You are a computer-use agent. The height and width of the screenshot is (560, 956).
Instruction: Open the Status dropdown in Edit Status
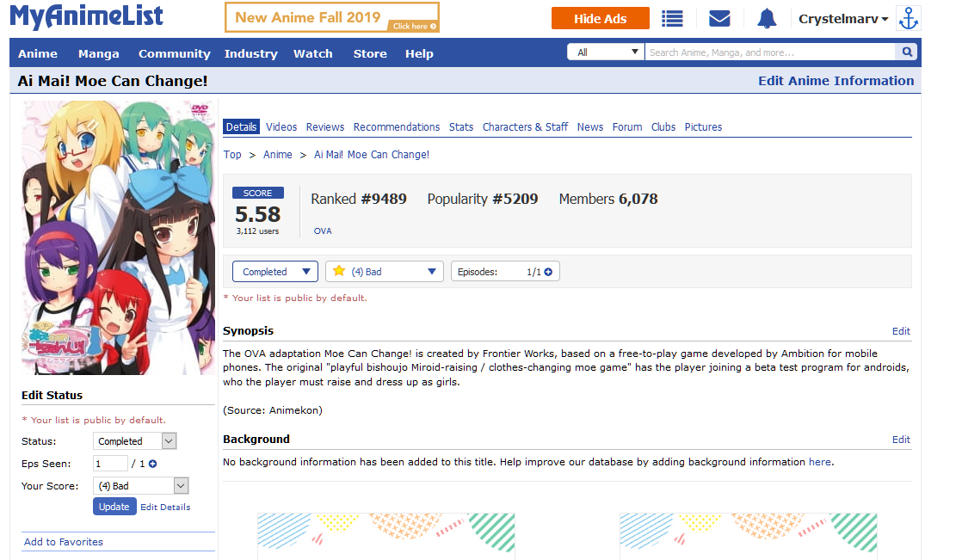[x=135, y=441]
